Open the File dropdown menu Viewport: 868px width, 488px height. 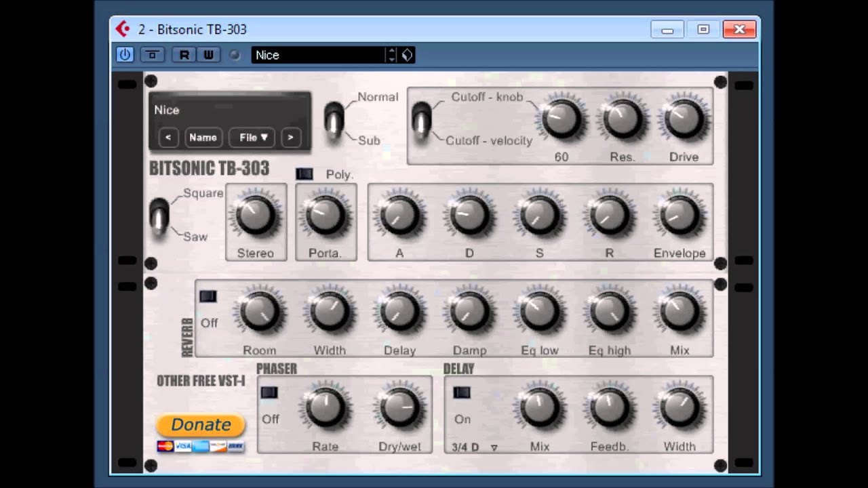point(252,137)
